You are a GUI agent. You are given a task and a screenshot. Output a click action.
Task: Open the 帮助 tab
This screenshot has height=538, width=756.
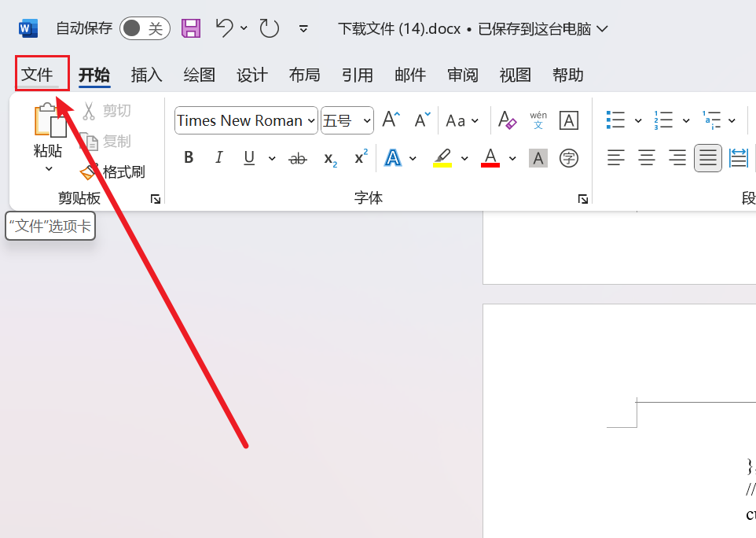[x=568, y=75]
